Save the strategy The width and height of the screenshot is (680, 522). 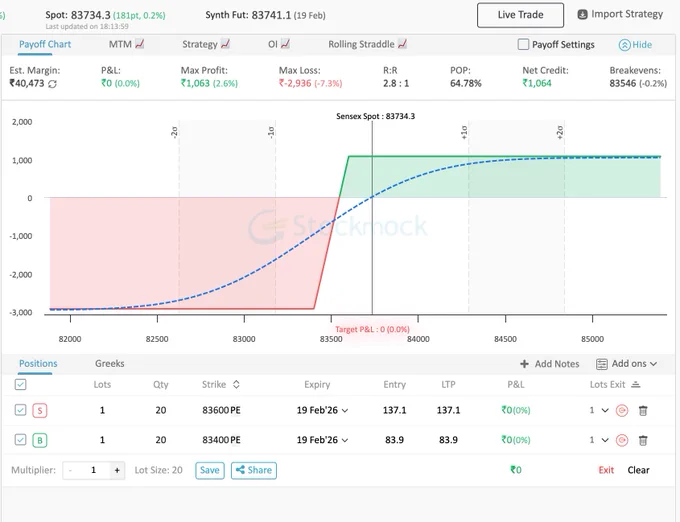210,470
